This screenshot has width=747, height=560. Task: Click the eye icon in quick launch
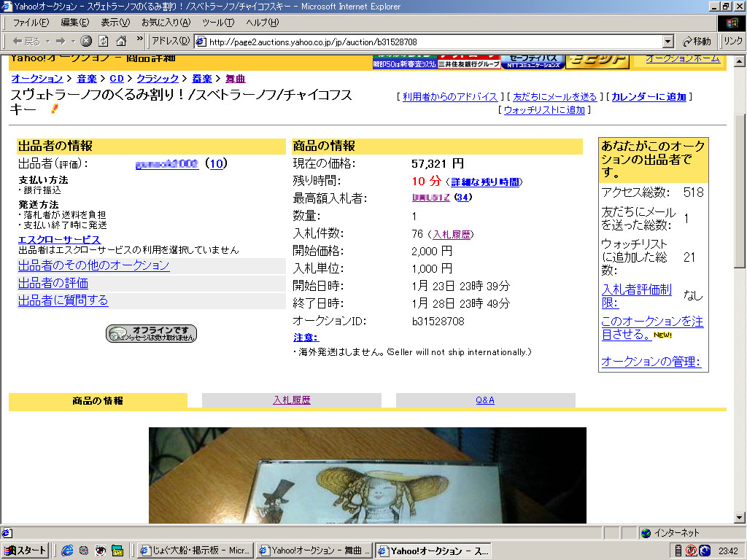[x=101, y=551]
